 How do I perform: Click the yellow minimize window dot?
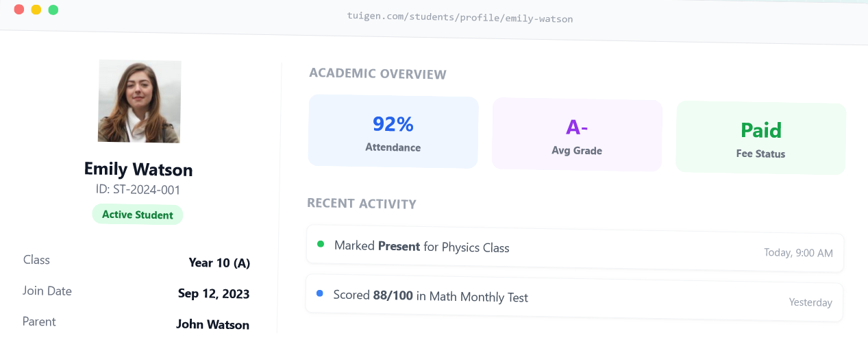pos(36,10)
